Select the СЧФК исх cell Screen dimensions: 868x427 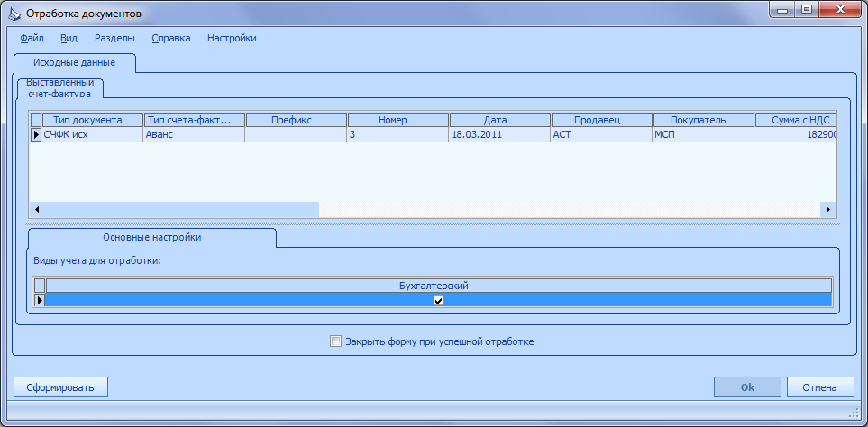(92, 134)
